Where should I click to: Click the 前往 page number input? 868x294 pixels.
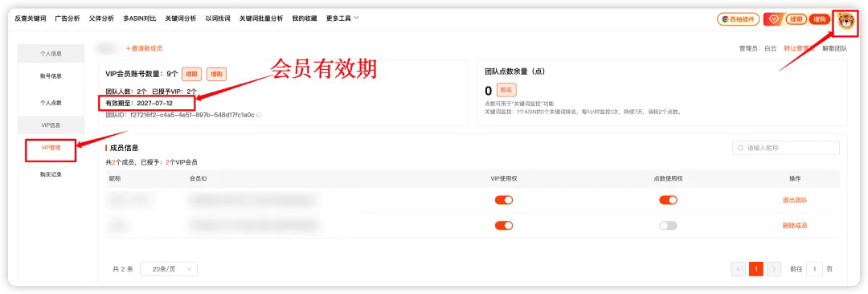pyautogui.click(x=814, y=269)
